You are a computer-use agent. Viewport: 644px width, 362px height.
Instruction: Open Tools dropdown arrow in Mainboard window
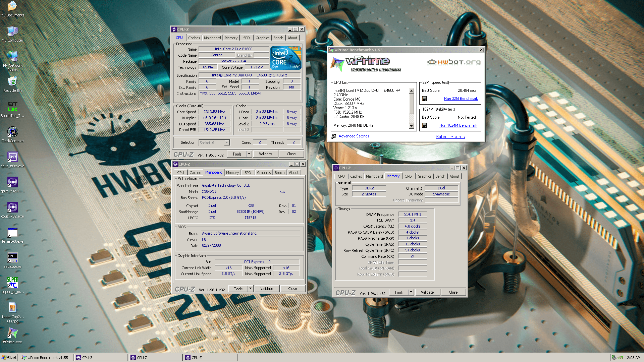pyautogui.click(x=250, y=289)
